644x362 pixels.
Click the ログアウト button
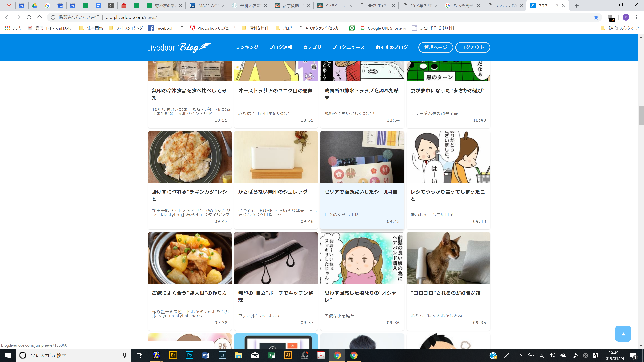[472, 47]
